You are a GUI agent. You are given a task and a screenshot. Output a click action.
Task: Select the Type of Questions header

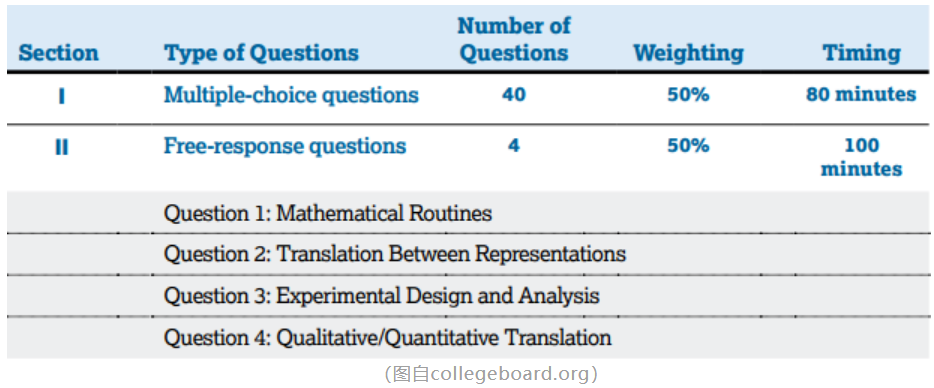(x=261, y=53)
